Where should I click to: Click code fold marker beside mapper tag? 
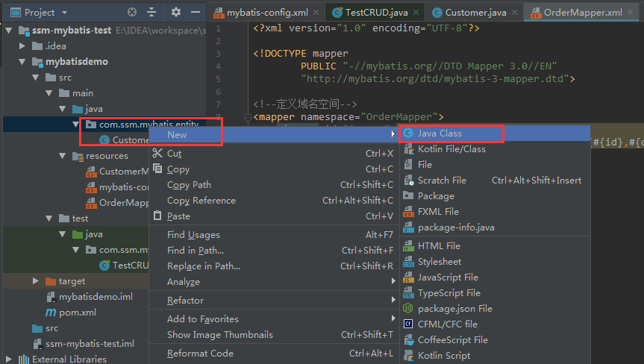click(x=247, y=118)
